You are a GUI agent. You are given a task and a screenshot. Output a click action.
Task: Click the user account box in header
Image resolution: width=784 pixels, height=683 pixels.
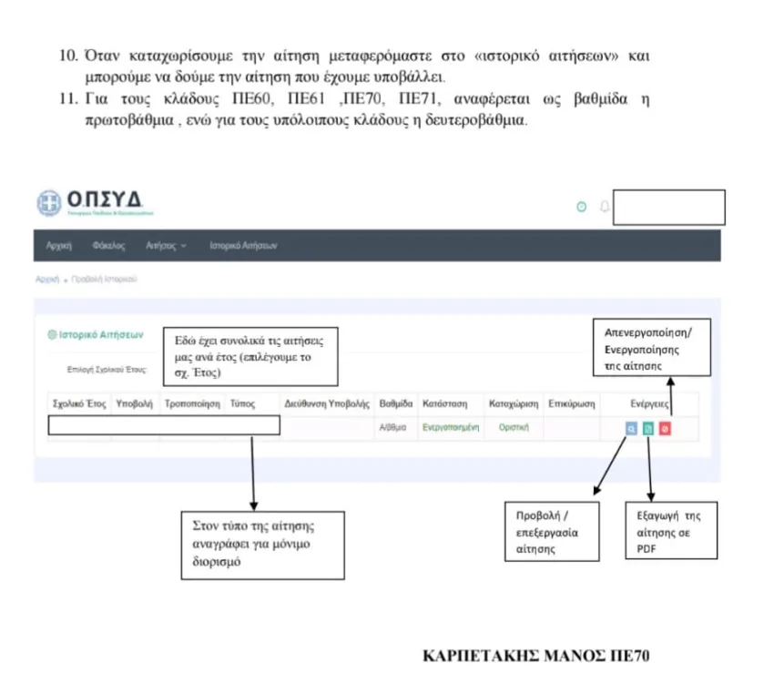pyautogui.click(x=669, y=208)
